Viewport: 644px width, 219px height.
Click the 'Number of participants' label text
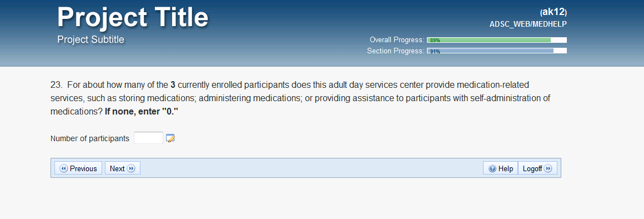pyautogui.click(x=90, y=138)
